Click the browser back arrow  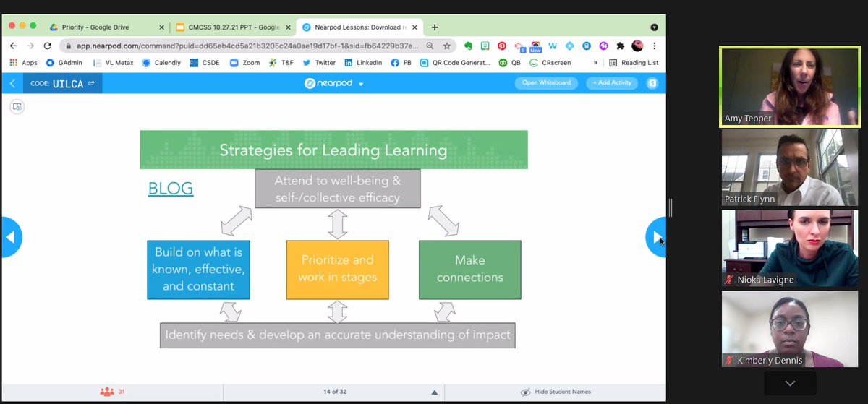[x=13, y=46]
